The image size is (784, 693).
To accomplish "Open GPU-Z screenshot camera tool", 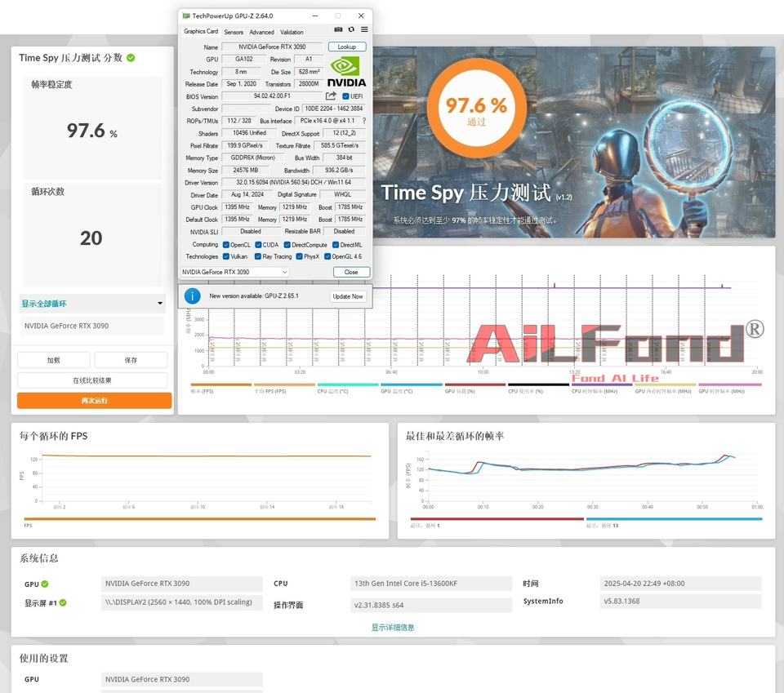I will pos(338,29).
